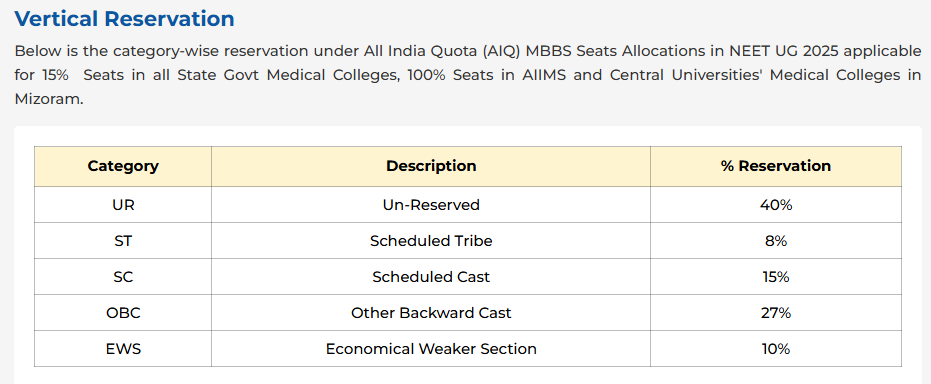Click the ST category cell

123,241
